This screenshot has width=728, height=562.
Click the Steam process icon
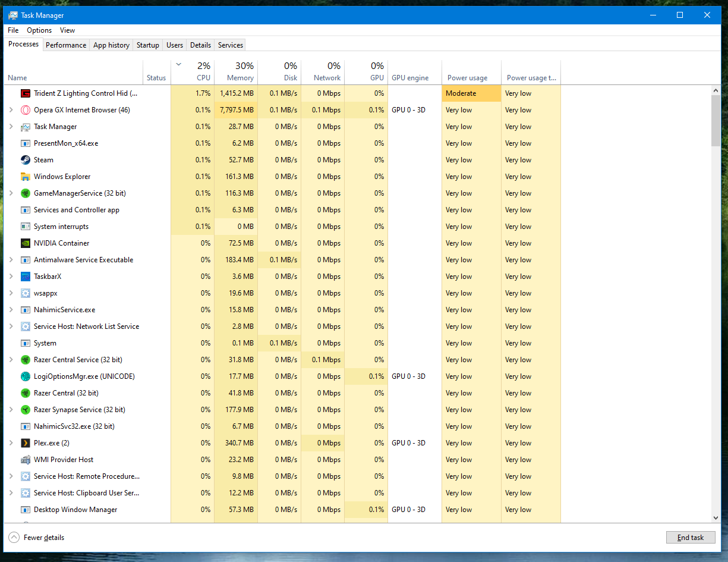pyautogui.click(x=26, y=160)
